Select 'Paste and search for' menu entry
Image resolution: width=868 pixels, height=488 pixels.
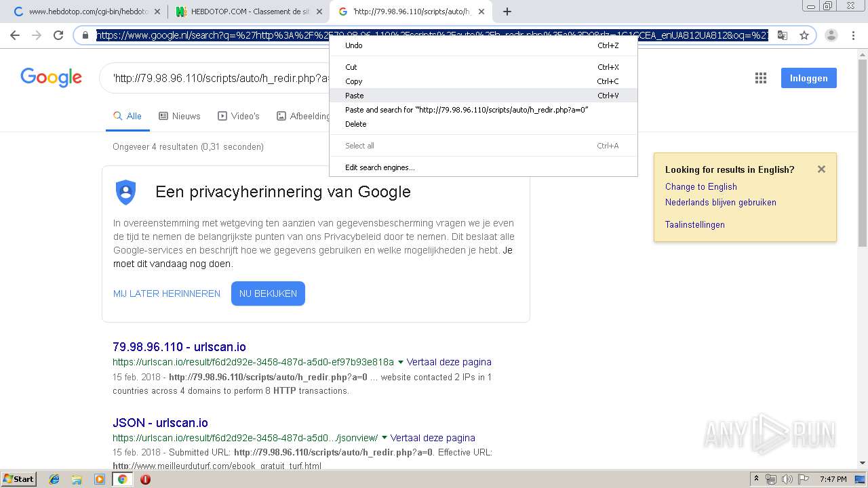[x=483, y=110]
